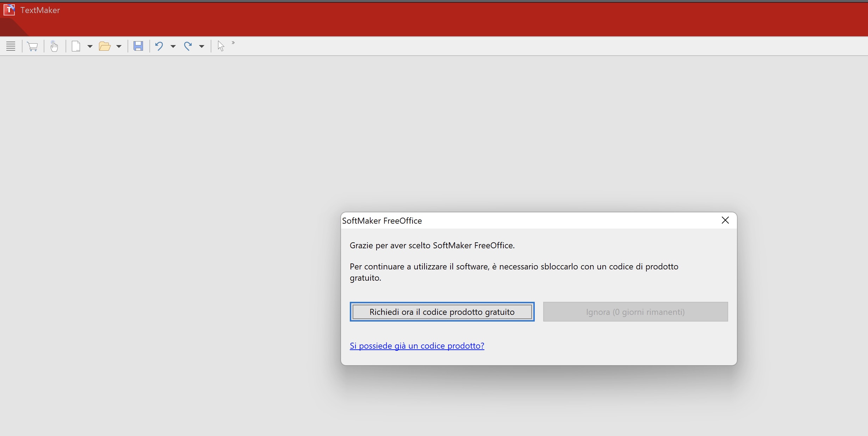Expand the new document dropdown arrow

pos(90,46)
